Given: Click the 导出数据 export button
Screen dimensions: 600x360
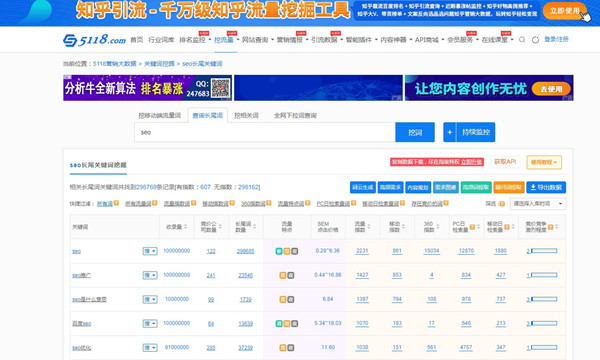Looking at the screenshot, I should [546, 187].
